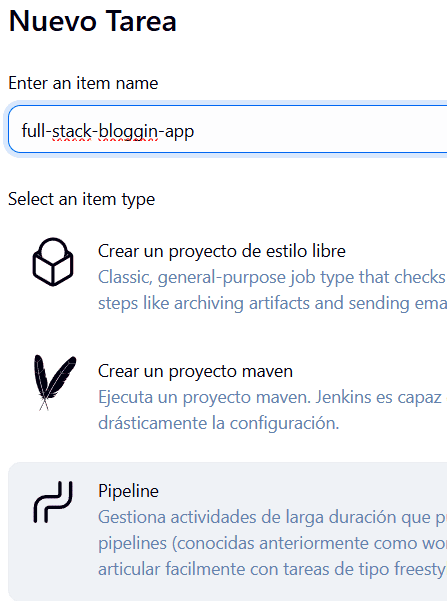Screen dimensions: 447x601
Task: Pick 'Crear un proyecto maven' title
Action: pos(195,371)
